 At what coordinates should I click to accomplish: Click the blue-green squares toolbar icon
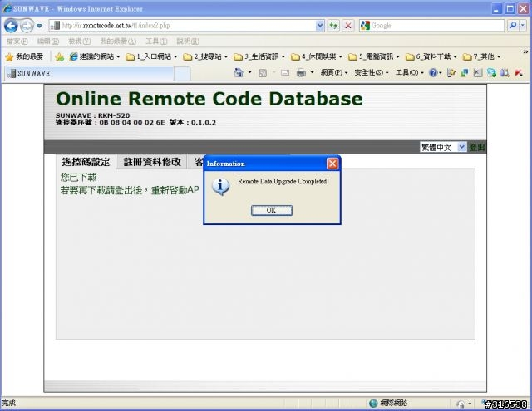pyautogui.click(x=465, y=73)
